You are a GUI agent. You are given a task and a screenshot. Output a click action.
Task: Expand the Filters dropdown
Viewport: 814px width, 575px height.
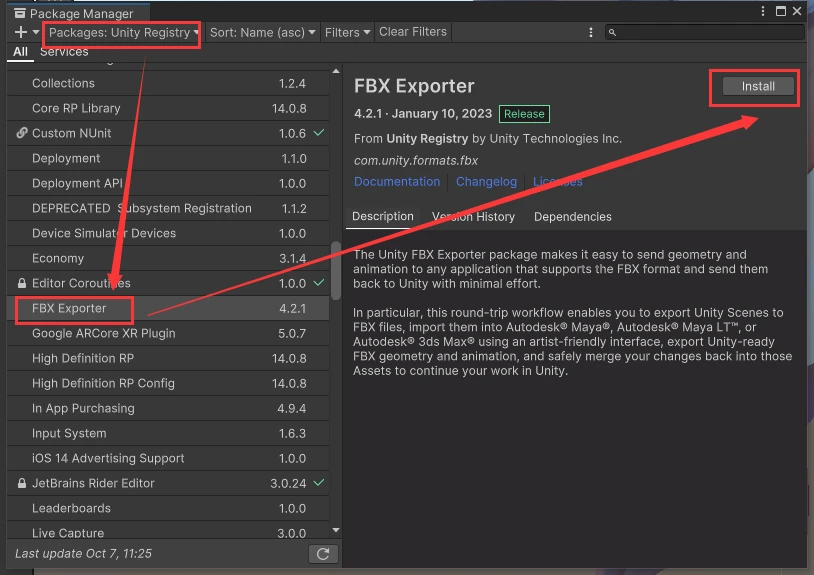pyautogui.click(x=347, y=33)
